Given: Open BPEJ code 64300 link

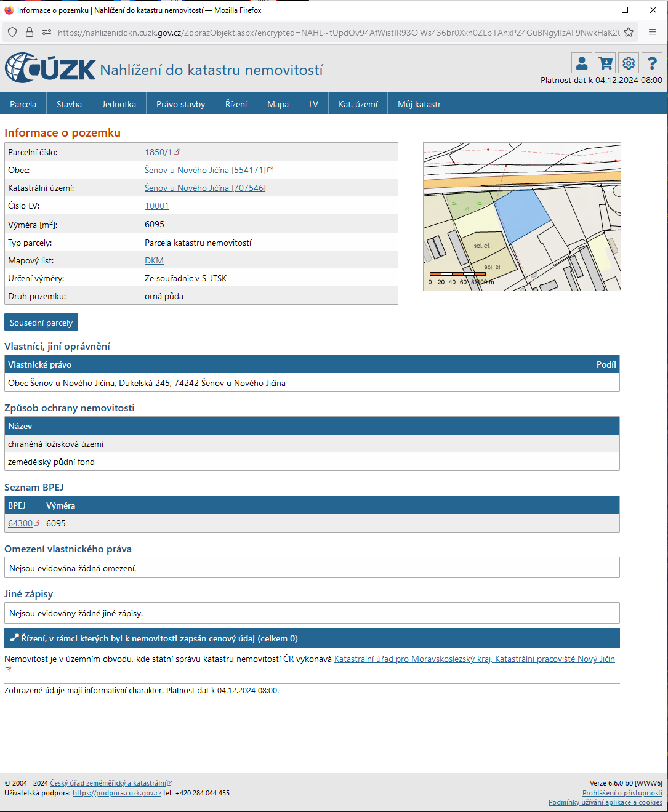Looking at the screenshot, I should [20, 523].
